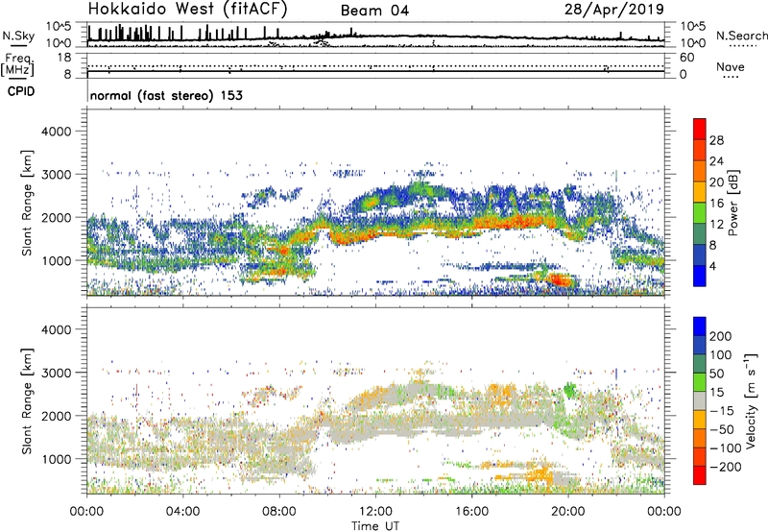Click the '18' frequency axis tick
The height and width of the screenshot is (532, 768).
pos(64,58)
